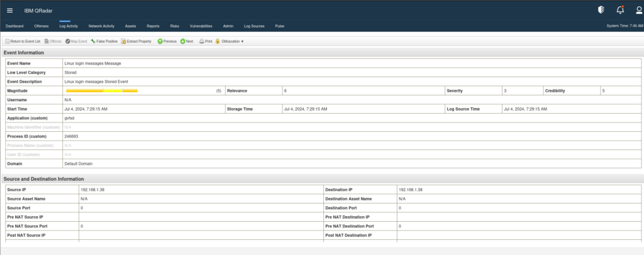Open the Vulnerabilities tab
The width and height of the screenshot is (644, 255).
(x=201, y=26)
